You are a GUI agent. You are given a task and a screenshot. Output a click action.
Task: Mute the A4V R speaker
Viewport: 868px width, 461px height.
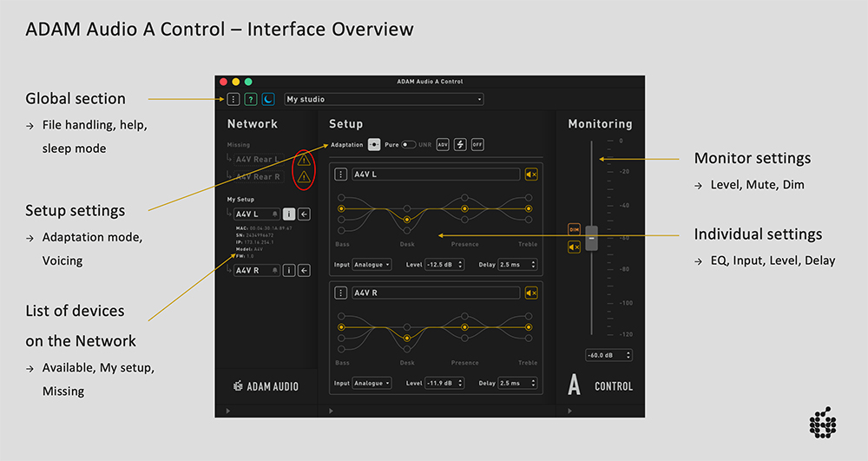pos(531,293)
